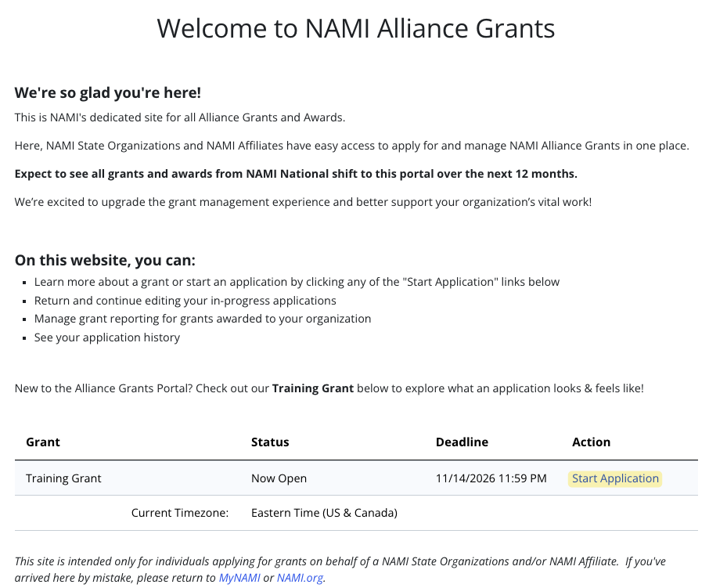Screen dimensions: 709x588
Task: Sort by the Status column header
Action: (270, 442)
